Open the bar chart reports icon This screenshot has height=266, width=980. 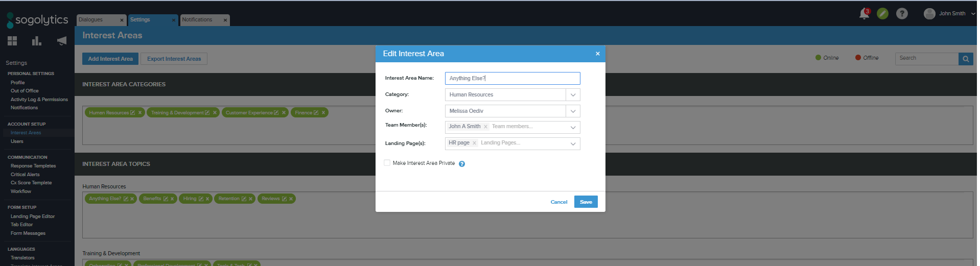pos(37,41)
